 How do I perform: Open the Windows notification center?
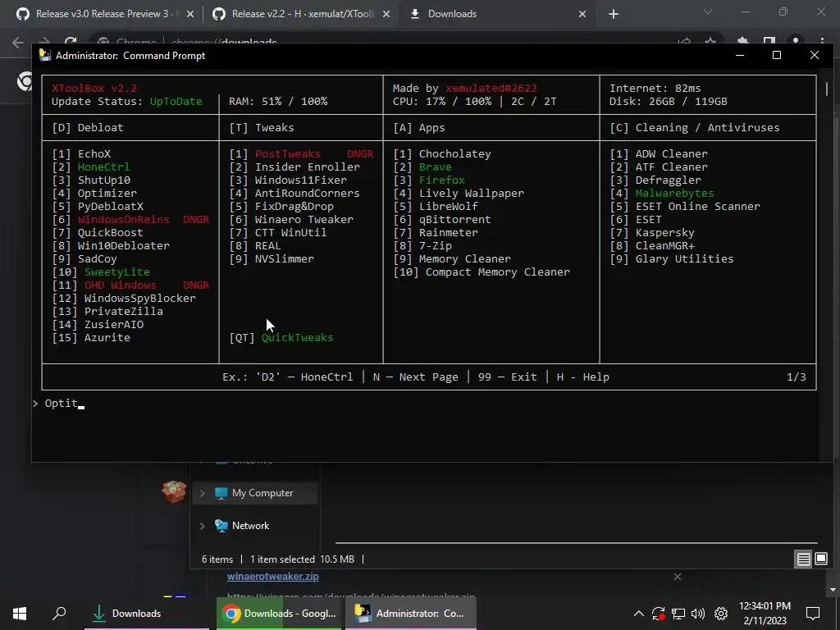click(x=813, y=614)
